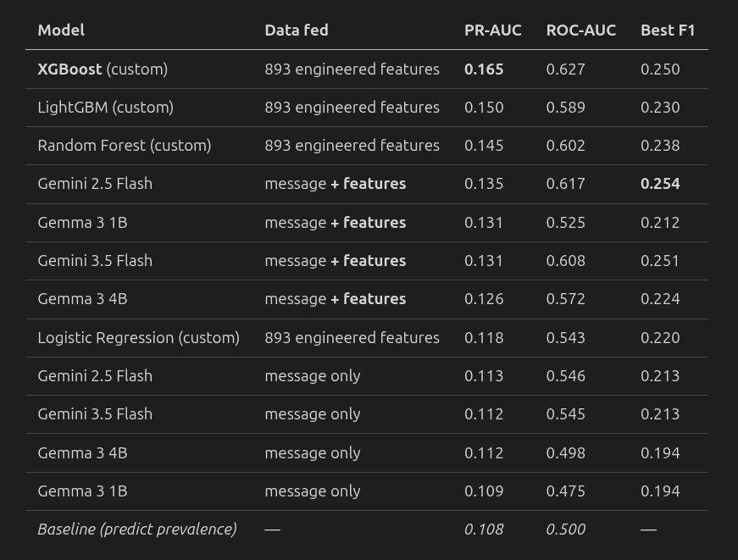738x560 pixels.
Task: Click the Best F1 column header
Action: click(668, 30)
